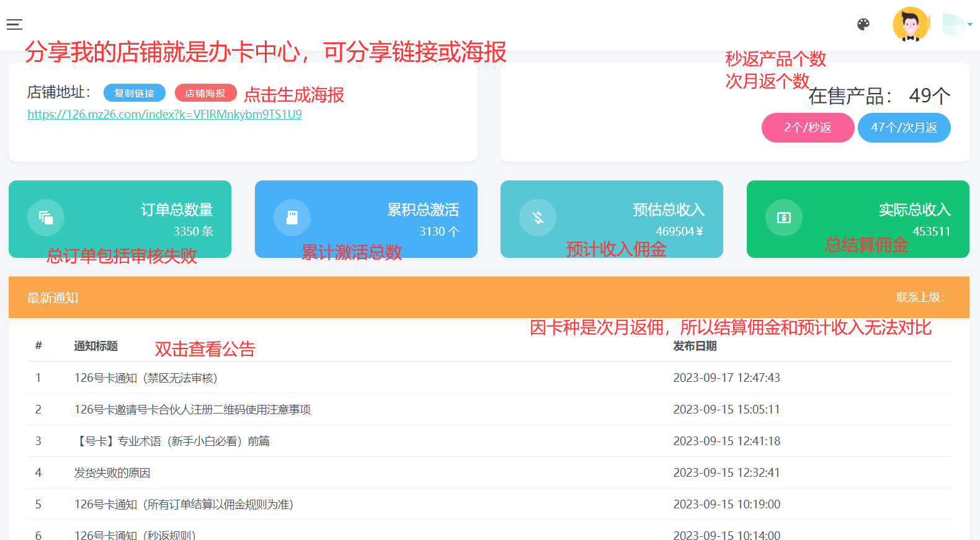
Task: Click the 联系上级 text in notice bar
Action: 920,298
